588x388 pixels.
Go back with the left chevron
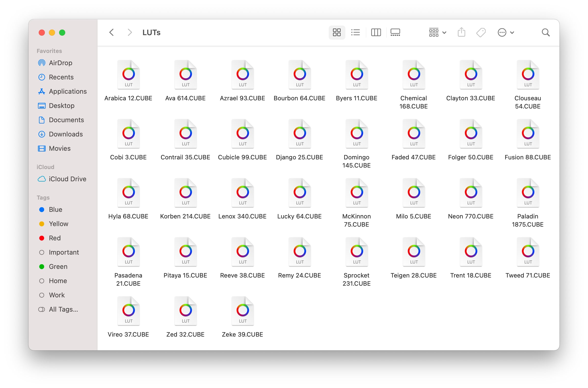(111, 32)
